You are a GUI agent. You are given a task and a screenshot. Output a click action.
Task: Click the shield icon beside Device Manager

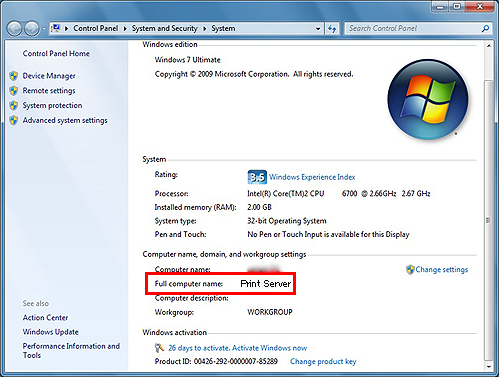point(14,76)
